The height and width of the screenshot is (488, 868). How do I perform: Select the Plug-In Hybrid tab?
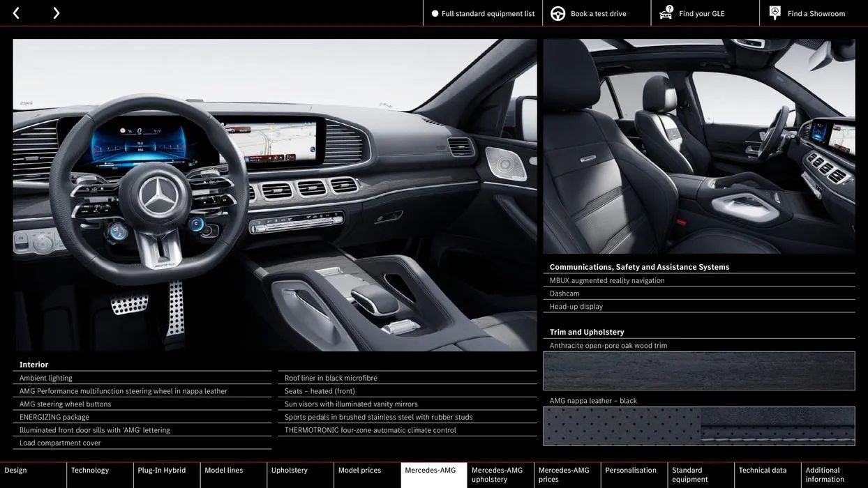coord(164,473)
